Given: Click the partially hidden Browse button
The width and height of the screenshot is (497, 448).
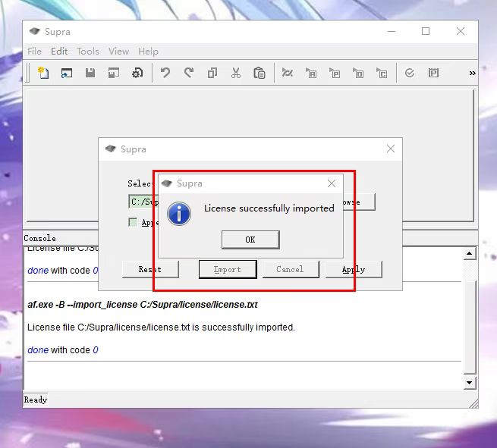Looking at the screenshot, I should 360,202.
